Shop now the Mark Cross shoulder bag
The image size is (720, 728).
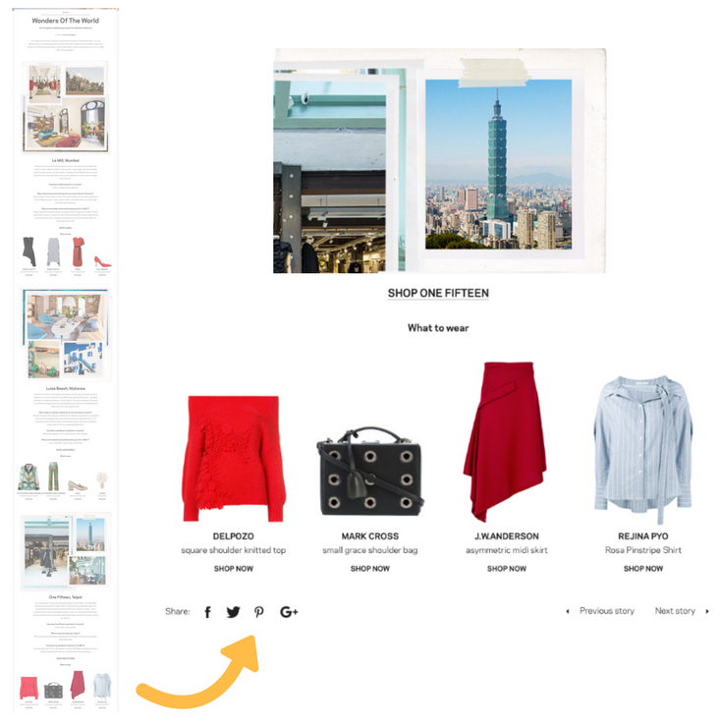coord(370,568)
